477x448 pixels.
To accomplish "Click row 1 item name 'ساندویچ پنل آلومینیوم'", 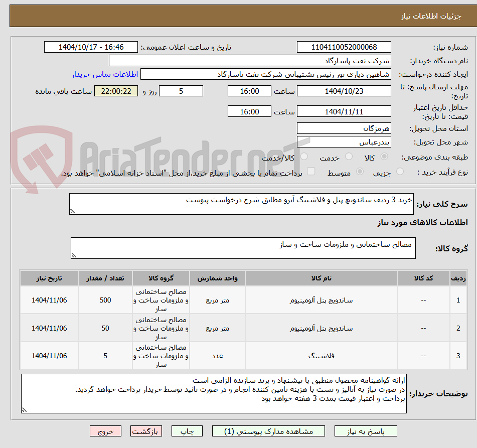I will click(x=321, y=301).
